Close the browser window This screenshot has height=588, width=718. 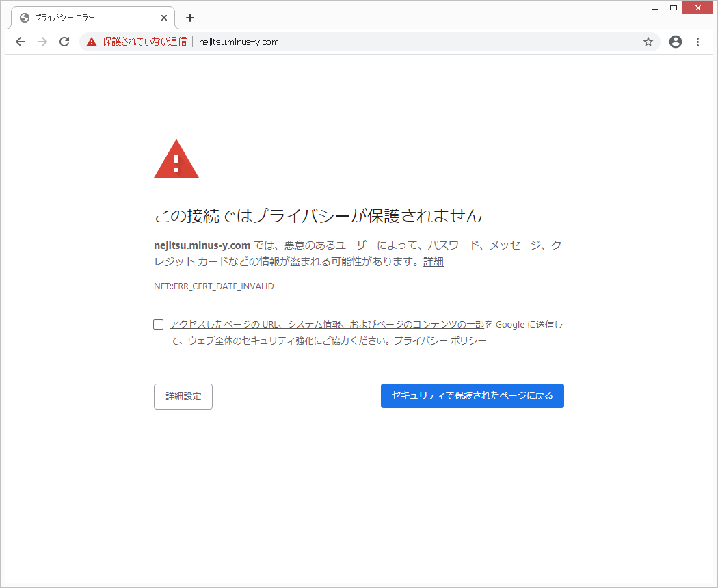click(x=697, y=8)
